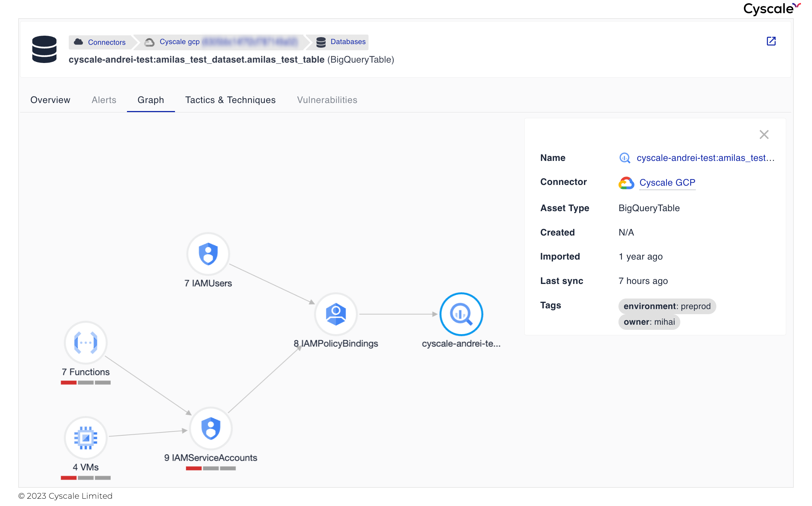Image resolution: width=812 pixels, height=506 pixels.
Task: Select the 9 IAMServiceAccounts graph node
Action: [x=211, y=428]
